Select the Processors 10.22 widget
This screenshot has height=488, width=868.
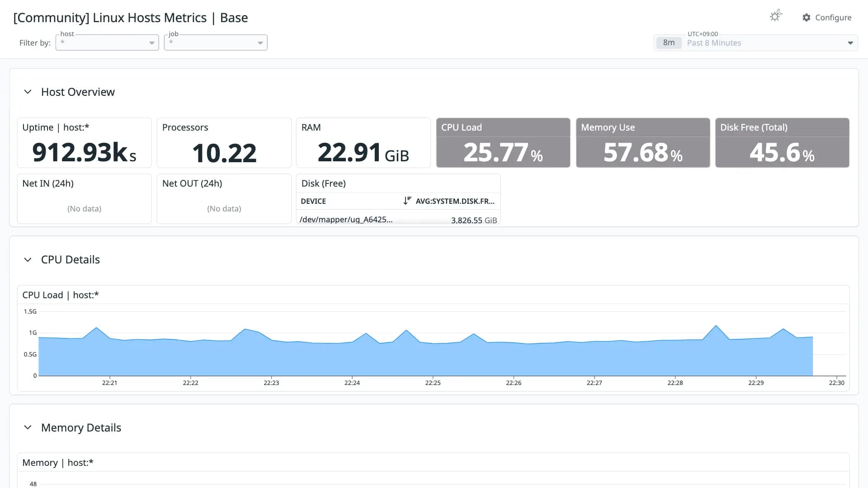(224, 143)
